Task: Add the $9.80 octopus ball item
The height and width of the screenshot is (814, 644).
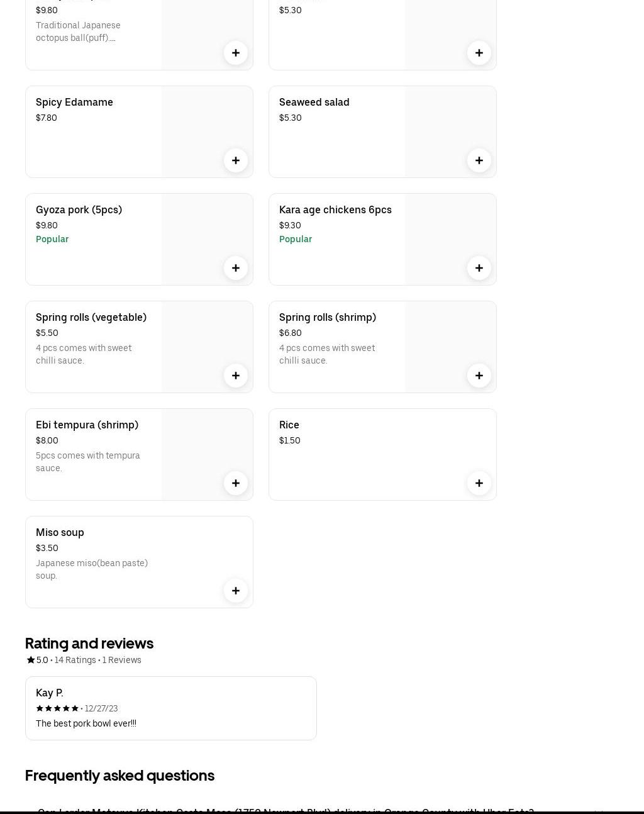Action: click(236, 53)
